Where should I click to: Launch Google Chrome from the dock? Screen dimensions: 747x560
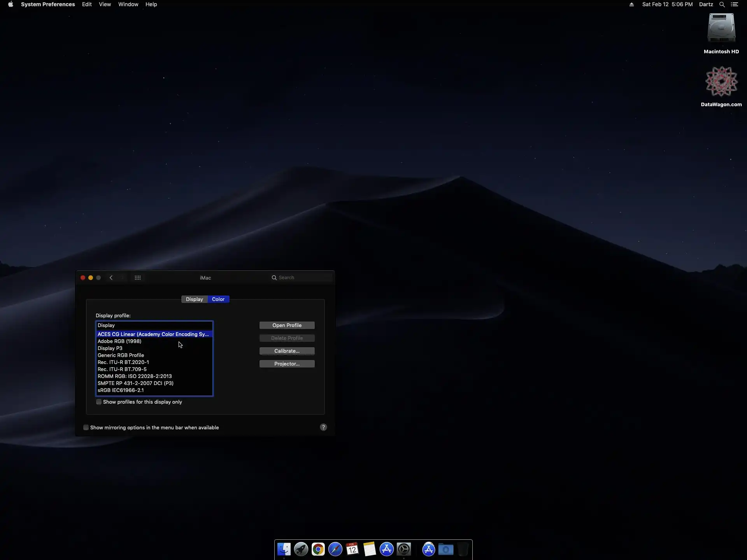[318, 549]
